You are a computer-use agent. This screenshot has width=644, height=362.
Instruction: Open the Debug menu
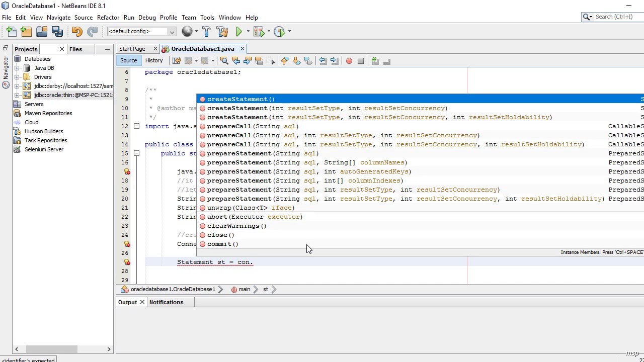tap(147, 17)
